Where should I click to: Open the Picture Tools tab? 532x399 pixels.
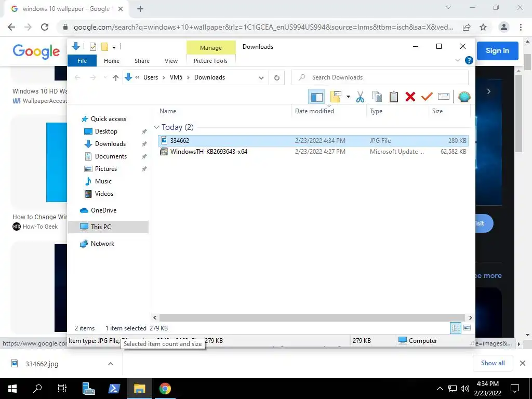[x=211, y=61]
